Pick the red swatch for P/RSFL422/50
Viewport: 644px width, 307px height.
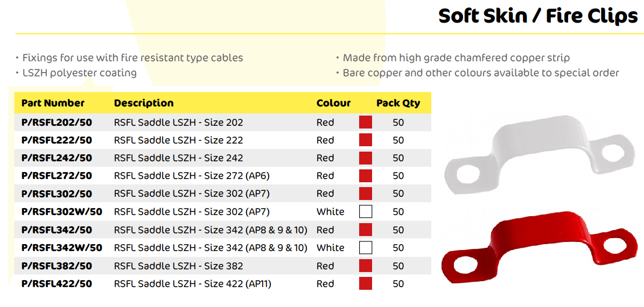(x=366, y=283)
